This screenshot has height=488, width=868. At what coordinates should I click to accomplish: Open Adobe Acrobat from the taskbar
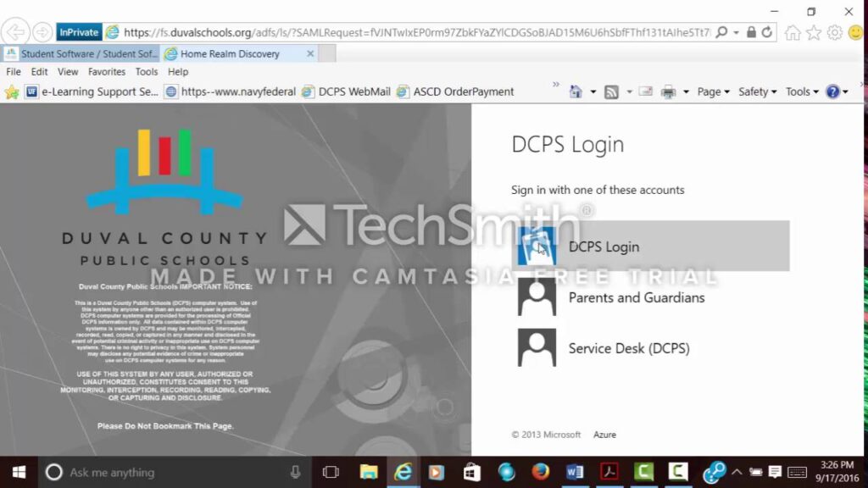(x=609, y=473)
